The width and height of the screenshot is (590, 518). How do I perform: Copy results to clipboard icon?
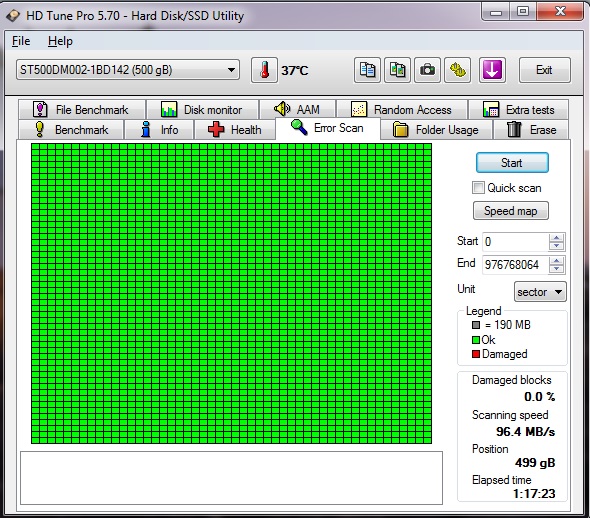point(367,70)
